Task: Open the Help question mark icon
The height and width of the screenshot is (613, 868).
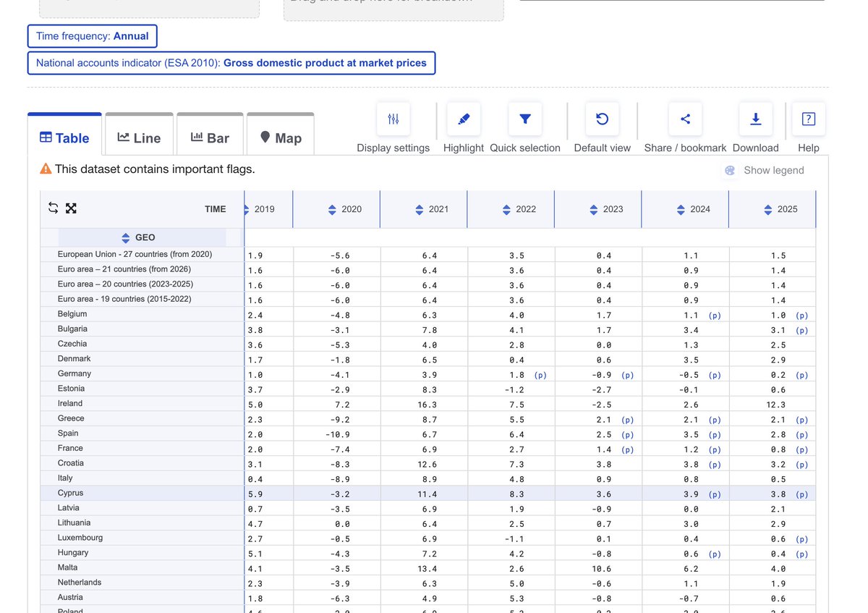Action: tap(809, 119)
